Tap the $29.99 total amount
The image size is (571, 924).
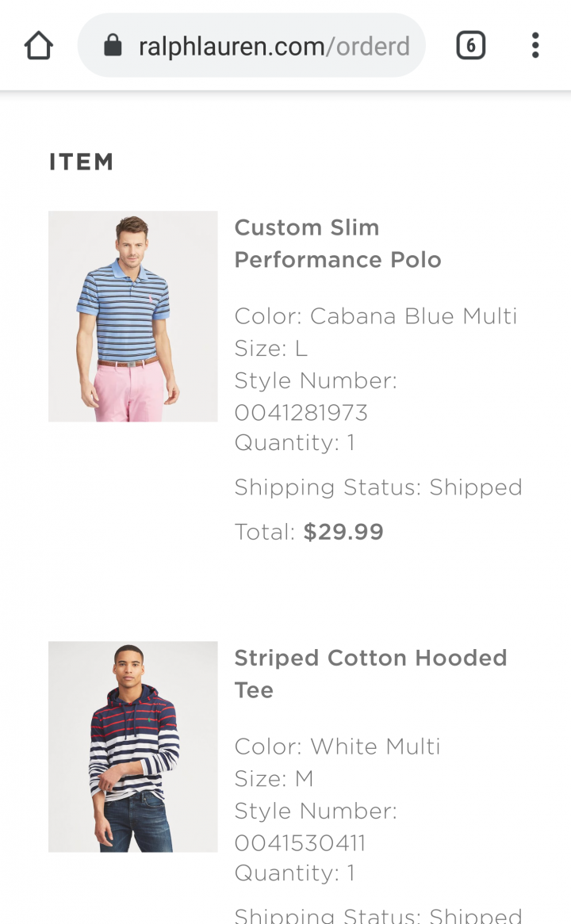(343, 532)
